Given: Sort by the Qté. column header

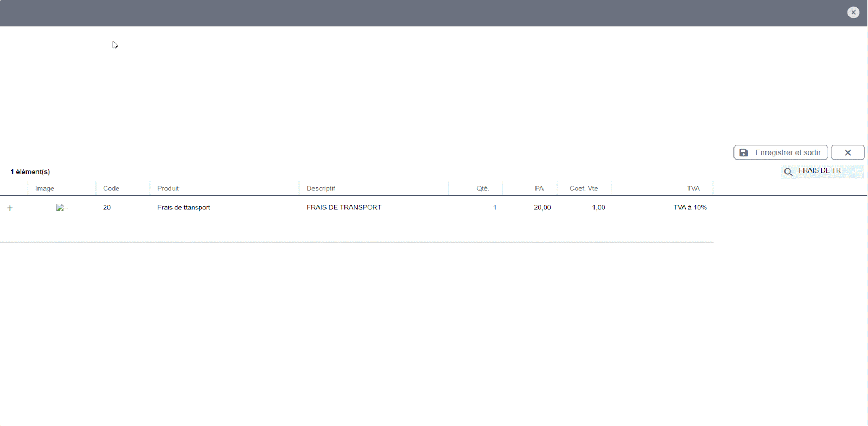Looking at the screenshot, I should [483, 188].
